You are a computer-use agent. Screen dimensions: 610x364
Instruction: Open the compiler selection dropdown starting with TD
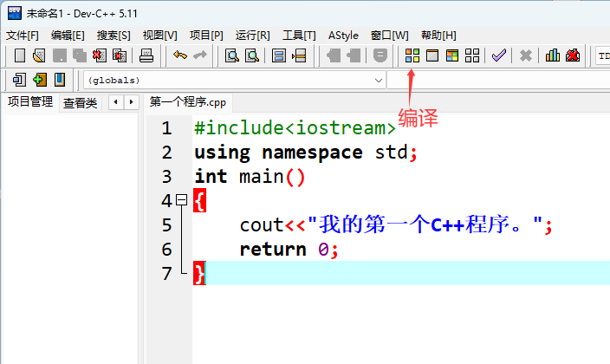click(603, 55)
